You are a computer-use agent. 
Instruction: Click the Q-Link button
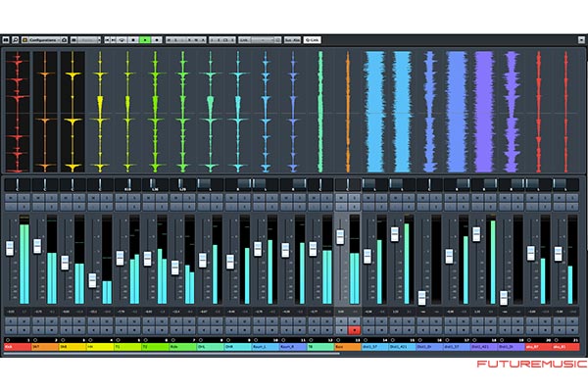[x=313, y=40]
